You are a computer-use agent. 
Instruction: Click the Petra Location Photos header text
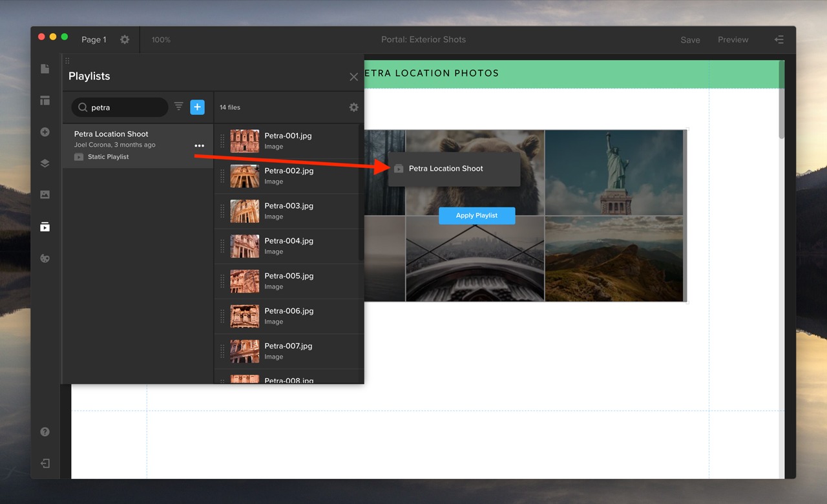coord(432,74)
